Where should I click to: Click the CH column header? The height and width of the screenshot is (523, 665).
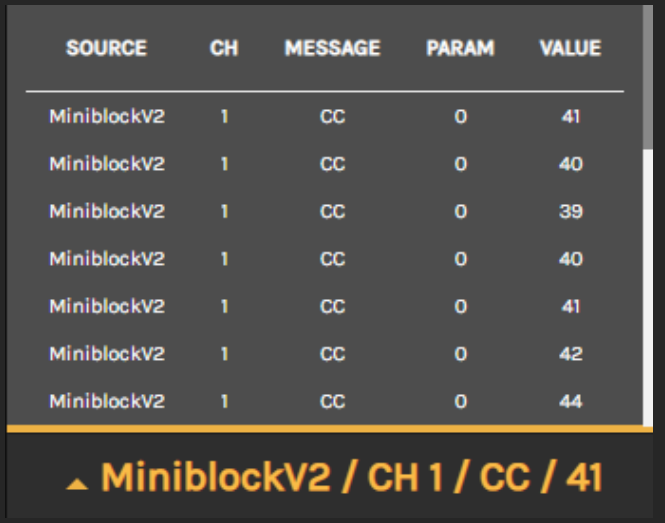point(224,48)
